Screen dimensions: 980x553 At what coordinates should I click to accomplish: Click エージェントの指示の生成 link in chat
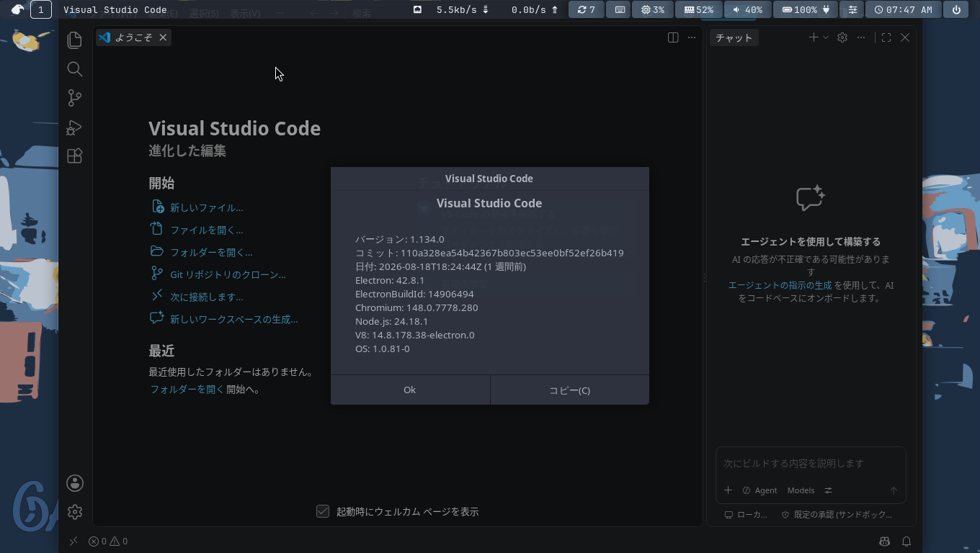click(x=780, y=285)
